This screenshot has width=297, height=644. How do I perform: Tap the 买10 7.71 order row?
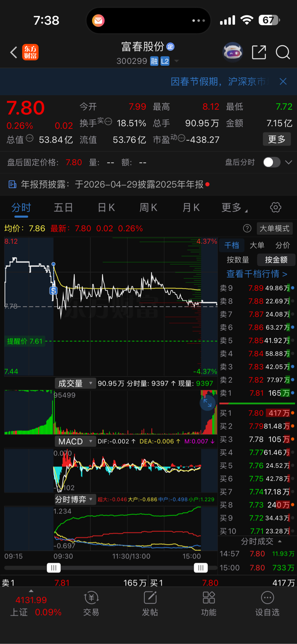pos(257,531)
